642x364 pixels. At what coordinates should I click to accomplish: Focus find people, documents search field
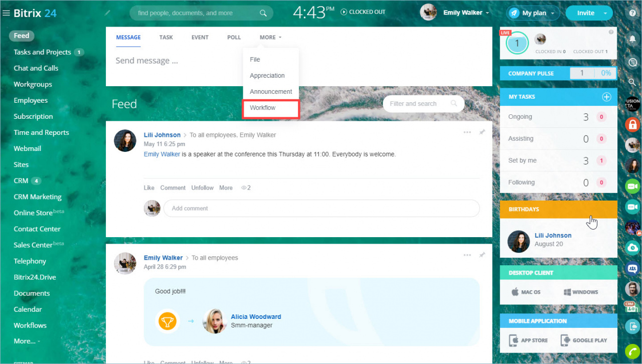(x=202, y=13)
